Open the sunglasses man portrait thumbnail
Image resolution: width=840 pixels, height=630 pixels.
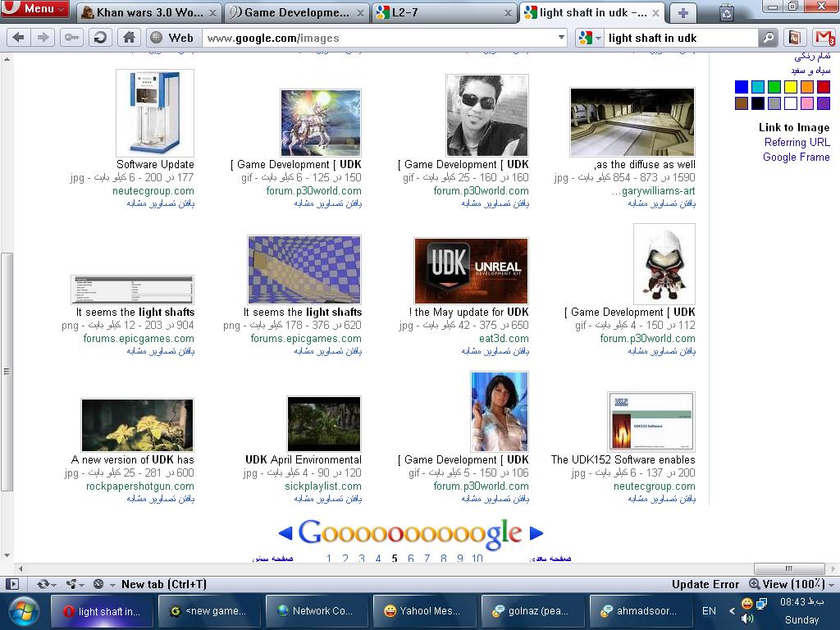(487, 115)
